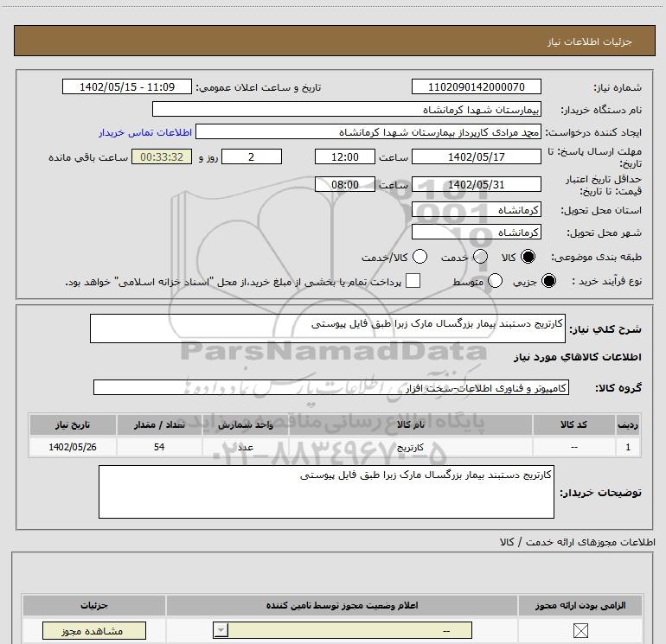Click the مشاهده مجوز button

(94, 631)
